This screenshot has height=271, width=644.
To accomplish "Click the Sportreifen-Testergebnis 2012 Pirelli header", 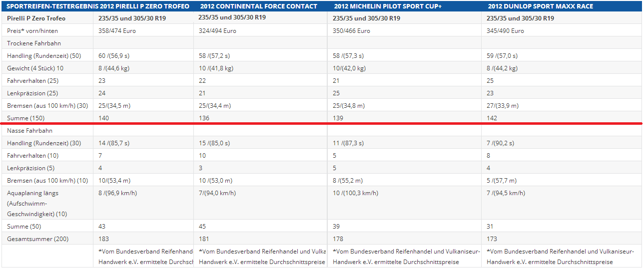I will coord(98,6).
